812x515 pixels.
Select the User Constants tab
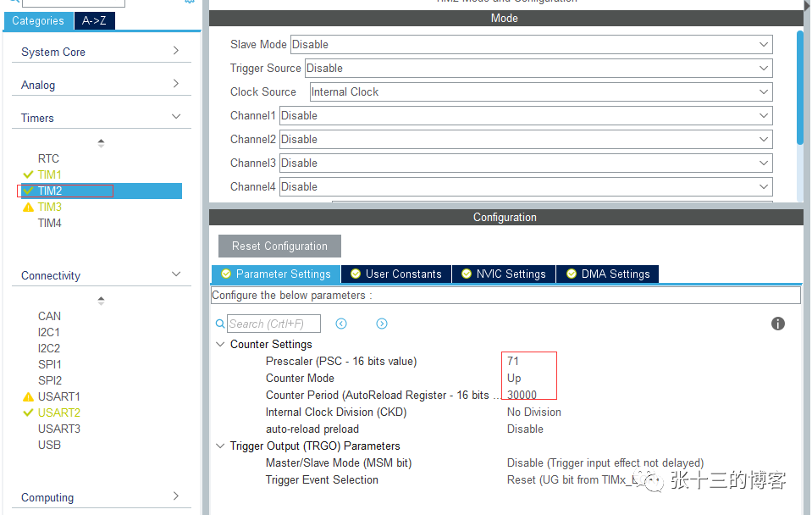396,274
